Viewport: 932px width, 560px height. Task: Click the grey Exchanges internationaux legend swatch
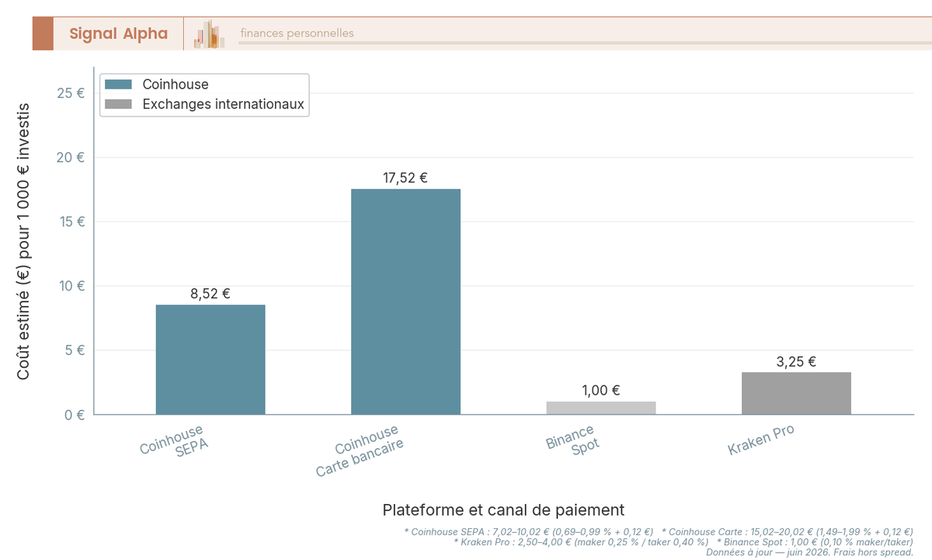(118, 104)
